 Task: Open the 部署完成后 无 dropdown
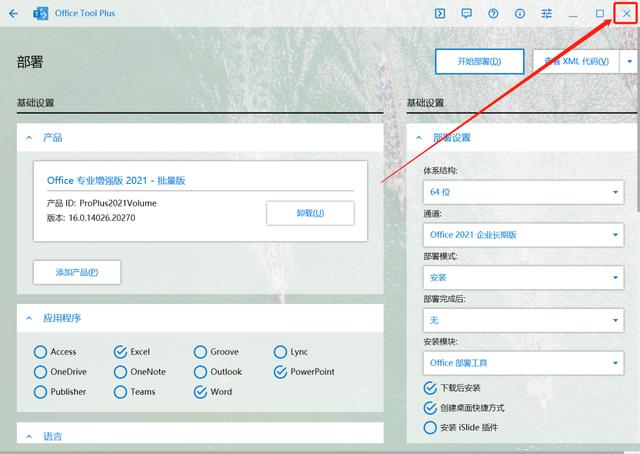point(524,320)
